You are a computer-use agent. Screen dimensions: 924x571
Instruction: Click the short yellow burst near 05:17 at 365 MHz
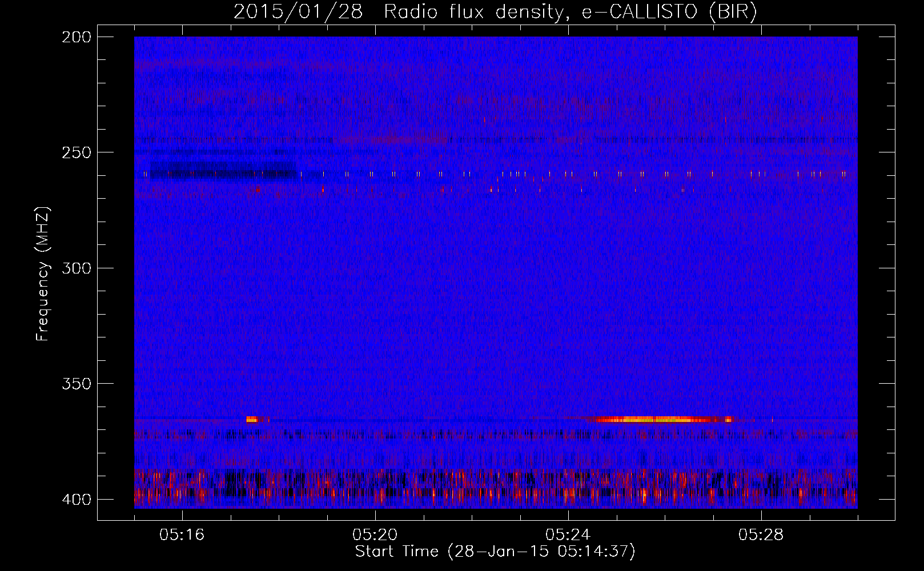252,419
